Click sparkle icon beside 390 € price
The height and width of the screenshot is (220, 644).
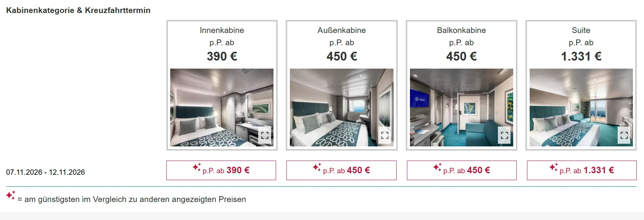197,167
